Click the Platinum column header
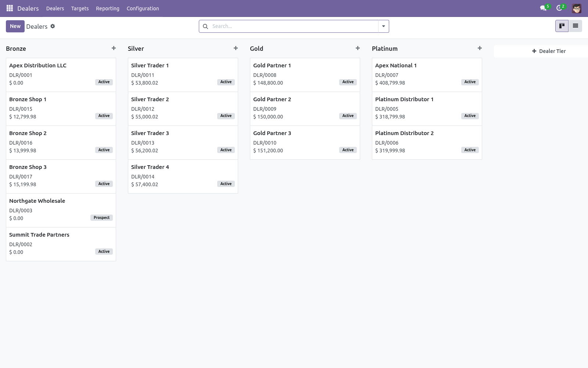 click(x=385, y=49)
